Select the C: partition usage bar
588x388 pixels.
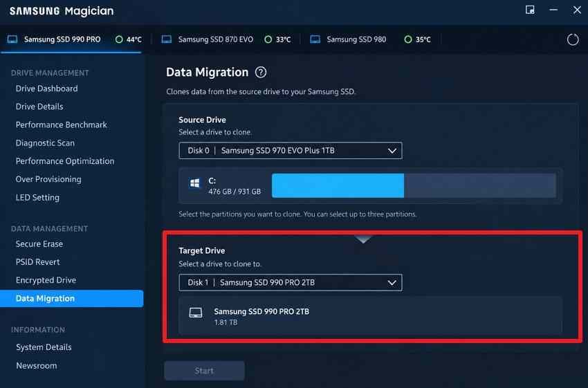coord(414,185)
